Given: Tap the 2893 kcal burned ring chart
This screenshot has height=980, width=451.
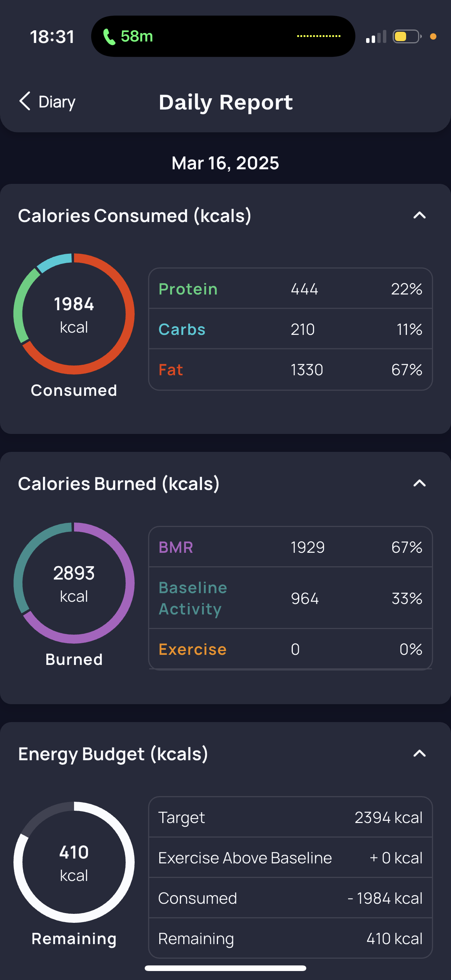Looking at the screenshot, I should click(74, 583).
